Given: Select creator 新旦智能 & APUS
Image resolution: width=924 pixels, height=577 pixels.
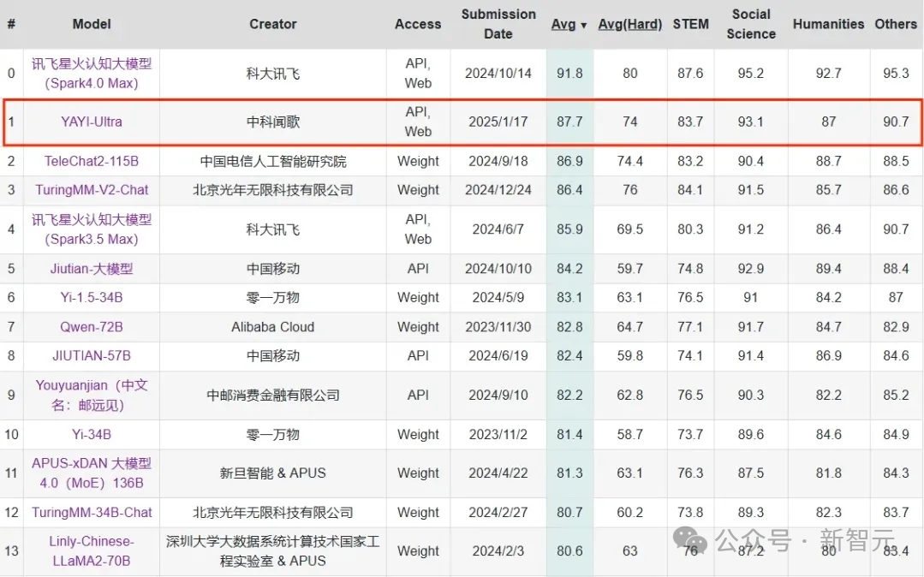Looking at the screenshot, I should point(273,473).
